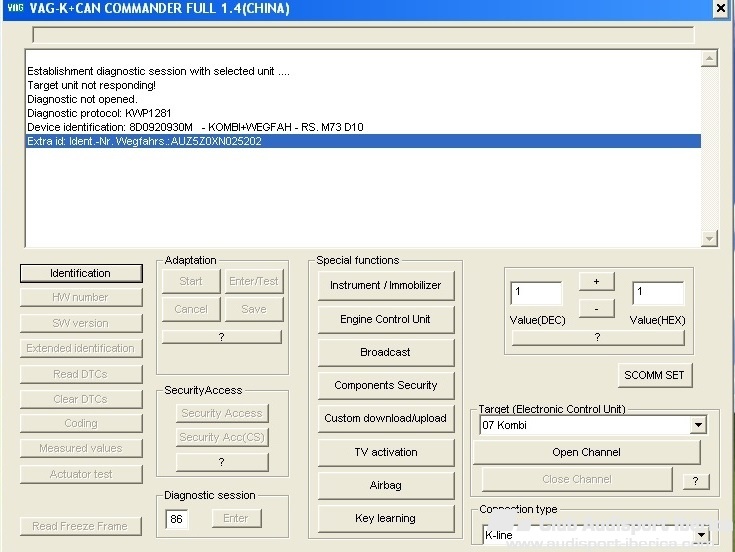Click the Value(DEC) input field
The image size is (735, 552).
[536, 293]
